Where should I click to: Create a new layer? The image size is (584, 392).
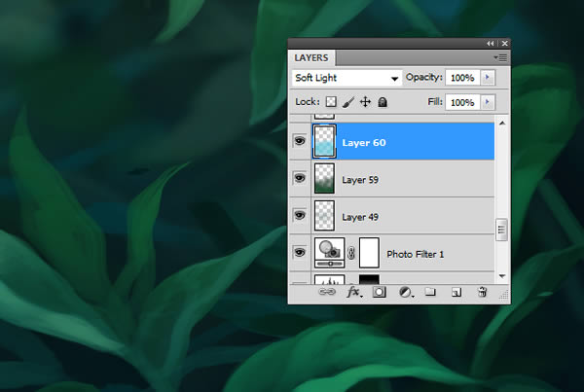(455, 292)
